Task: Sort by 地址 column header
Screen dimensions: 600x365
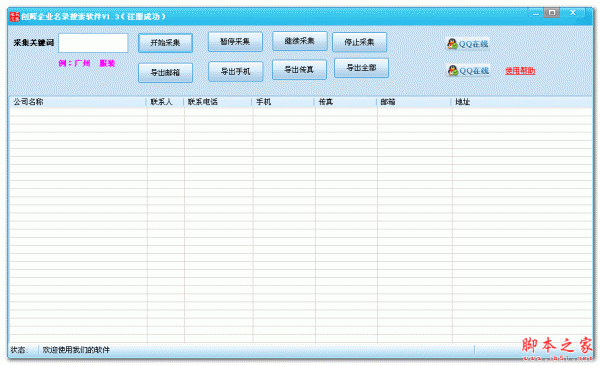Action: [522, 102]
